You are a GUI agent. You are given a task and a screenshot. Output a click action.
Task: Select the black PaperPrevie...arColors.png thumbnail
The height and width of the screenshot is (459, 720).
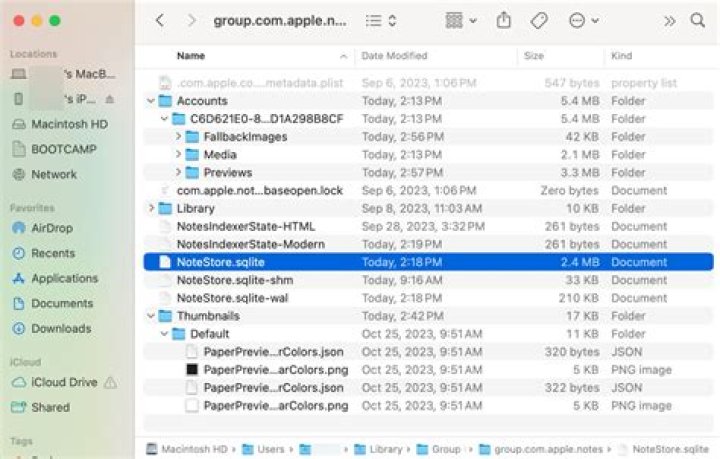click(192, 369)
